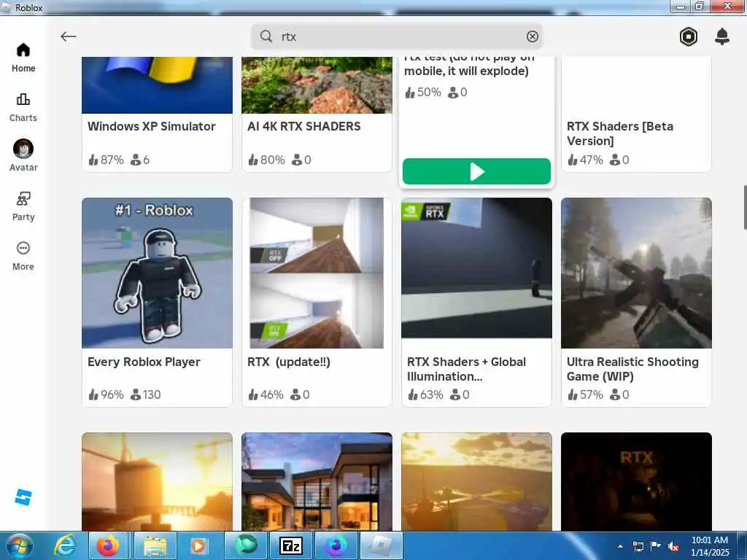Click the Every Roblox Player title
This screenshot has width=747, height=560.
(x=144, y=362)
